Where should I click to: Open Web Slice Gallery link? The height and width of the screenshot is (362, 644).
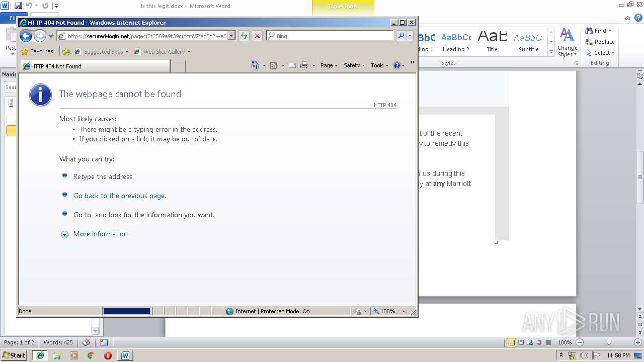pos(162,51)
